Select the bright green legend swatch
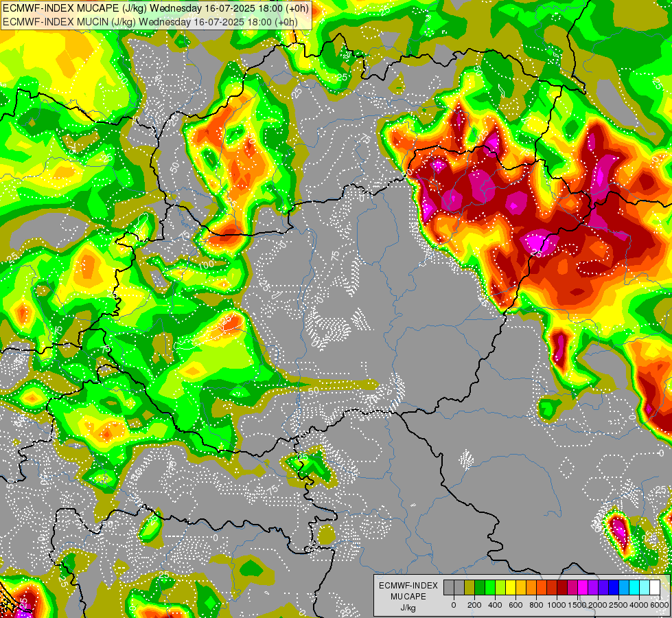Image resolution: width=672 pixels, height=618 pixels. pyautogui.click(x=490, y=587)
